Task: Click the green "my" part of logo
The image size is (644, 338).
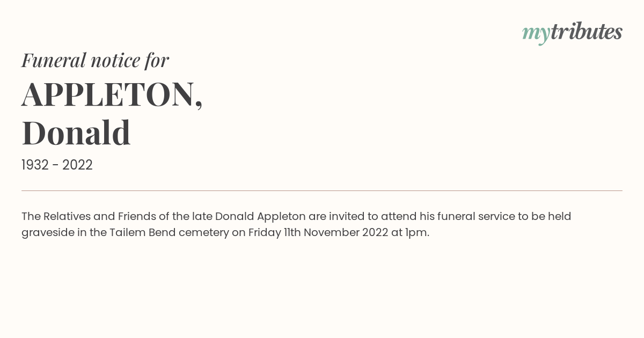Action: (536, 34)
